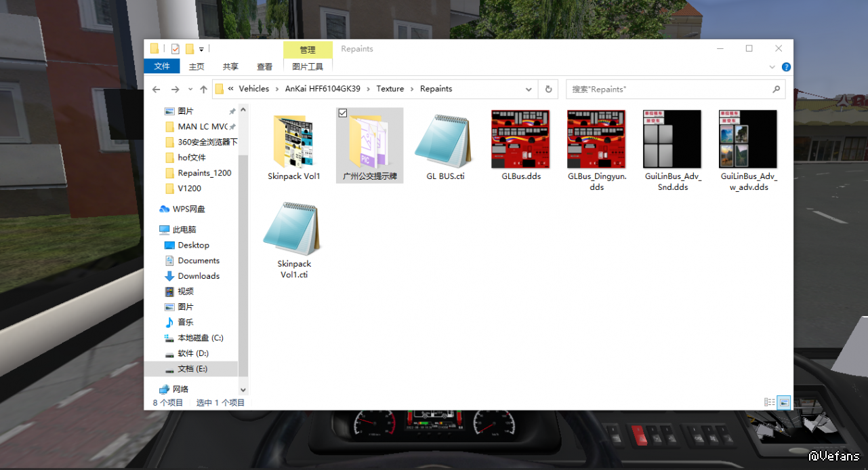This screenshot has height=470, width=868.
Task: Click the search Repaints input box
Action: [667, 90]
